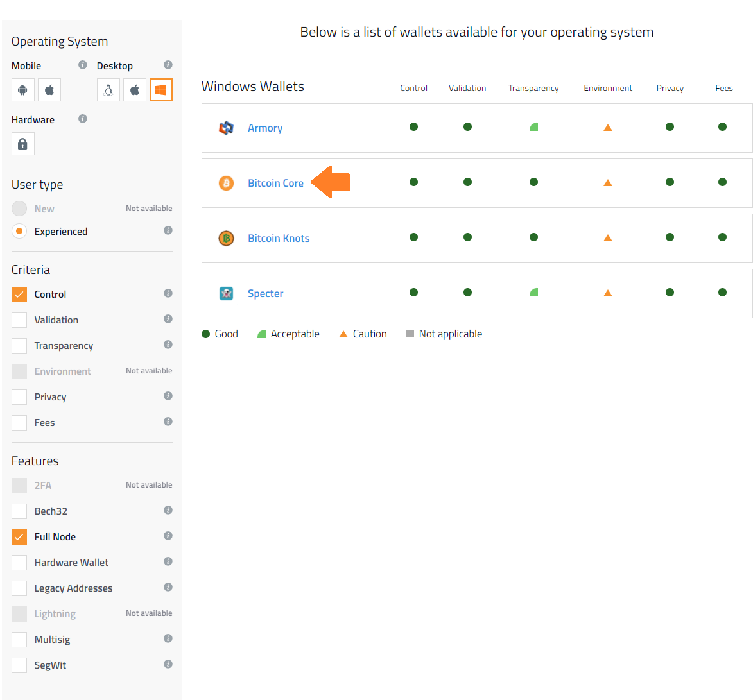Screen dimensions: 753x700
Task: Check the SegWit feature checkbox
Action: coord(19,665)
